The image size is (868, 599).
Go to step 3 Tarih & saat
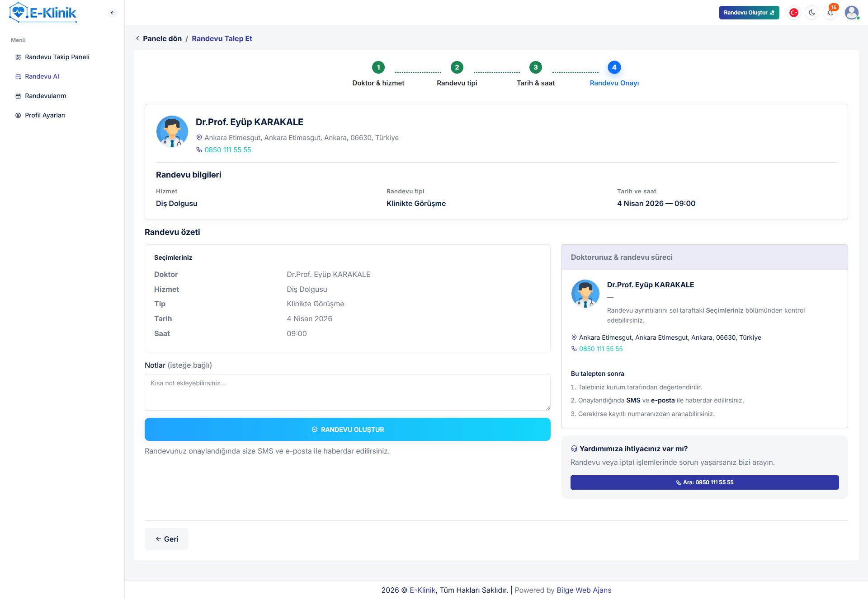(536, 67)
